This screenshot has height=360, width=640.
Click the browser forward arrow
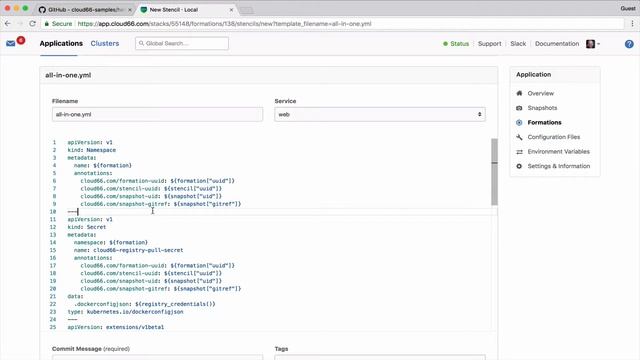point(20,24)
